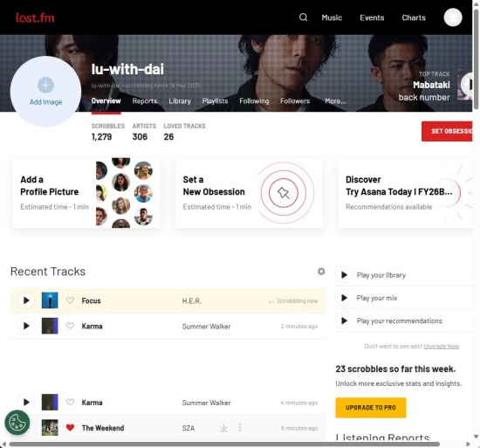Viewport: 480px width, 448px height.
Task: Open Recent Tracks settings gear
Action: pyautogui.click(x=321, y=272)
